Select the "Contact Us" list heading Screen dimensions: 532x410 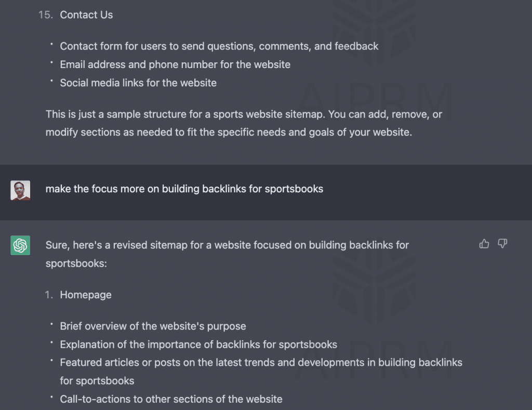pos(86,15)
